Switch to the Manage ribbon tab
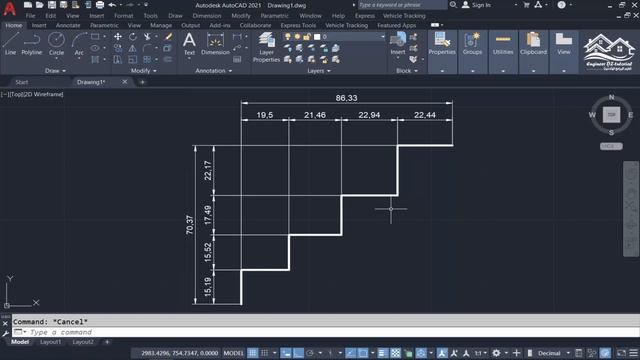The width and height of the screenshot is (640, 360). point(161,25)
